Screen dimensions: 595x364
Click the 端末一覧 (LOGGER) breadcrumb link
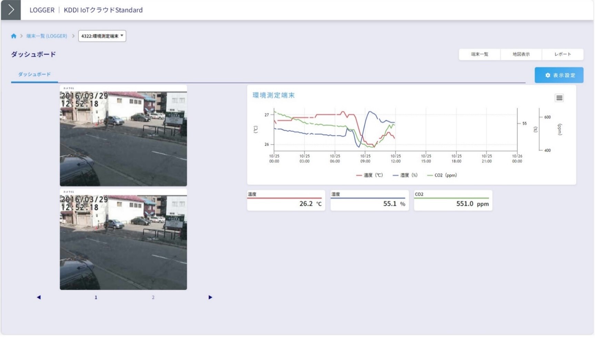tap(47, 36)
